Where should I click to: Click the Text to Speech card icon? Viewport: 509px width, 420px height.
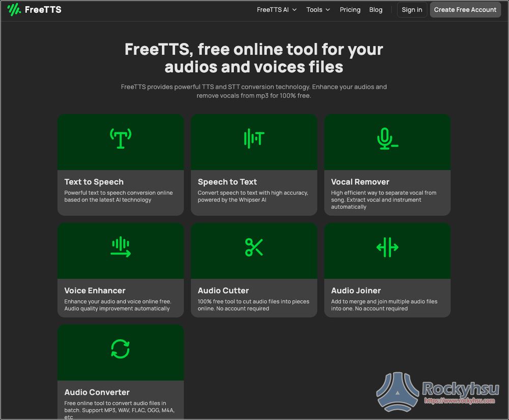pyautogui.click(x=121, y=138)
